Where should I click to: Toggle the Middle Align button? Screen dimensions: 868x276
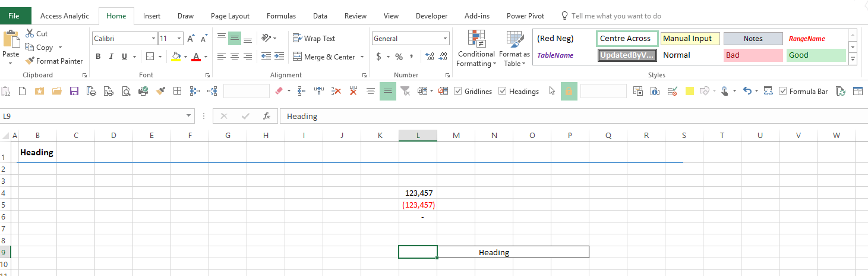tap(235, 38)
